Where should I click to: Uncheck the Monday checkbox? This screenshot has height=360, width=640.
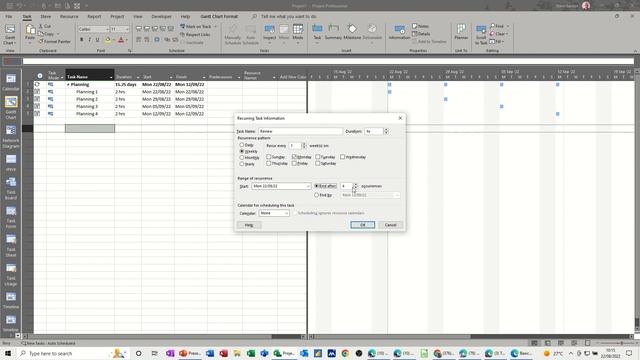(294, 157)
